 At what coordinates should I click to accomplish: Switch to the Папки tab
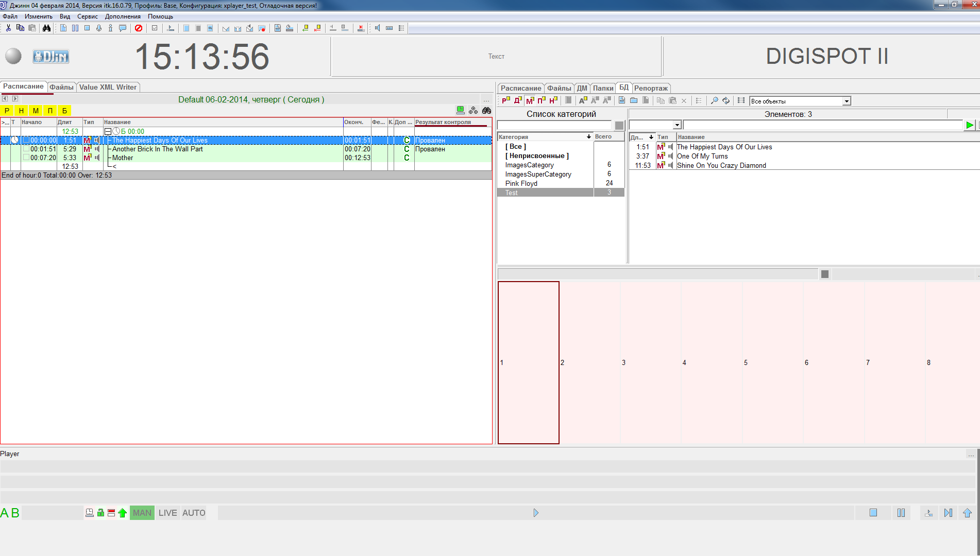click(603, 88)
